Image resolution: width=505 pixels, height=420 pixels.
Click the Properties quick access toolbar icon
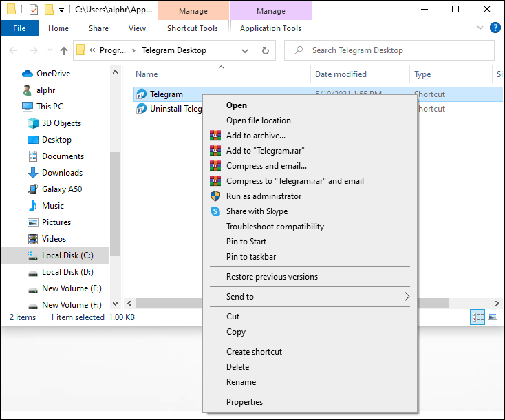[x=34, y=10]
